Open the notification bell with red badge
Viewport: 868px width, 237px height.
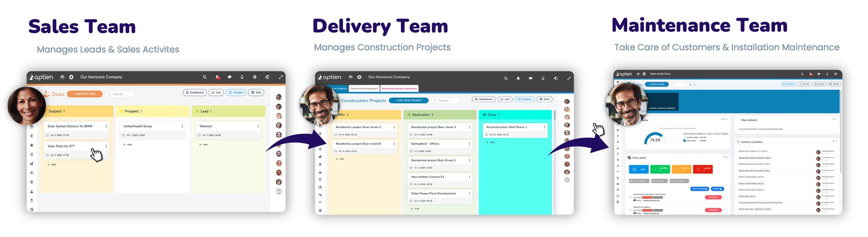(x=217, y=77)
